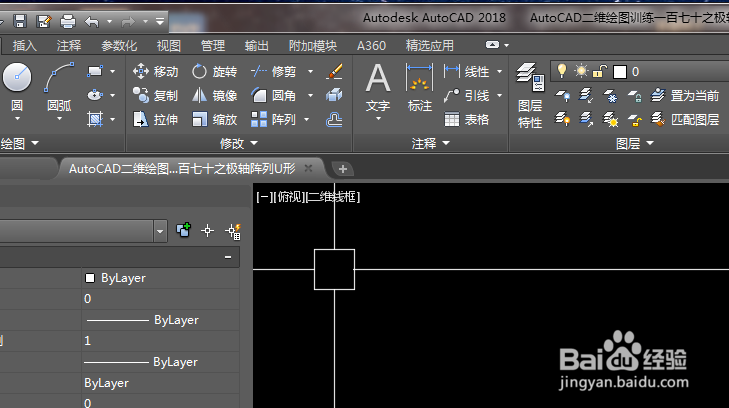Image resolution: width=729 pixels, height=408 pixels.
Task: Click the 复制 (Copy) tool
Action: [x=155, y=95]
